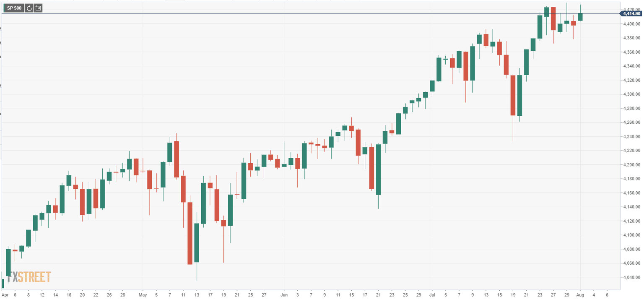Select the May label on date axis

[143, 295]
